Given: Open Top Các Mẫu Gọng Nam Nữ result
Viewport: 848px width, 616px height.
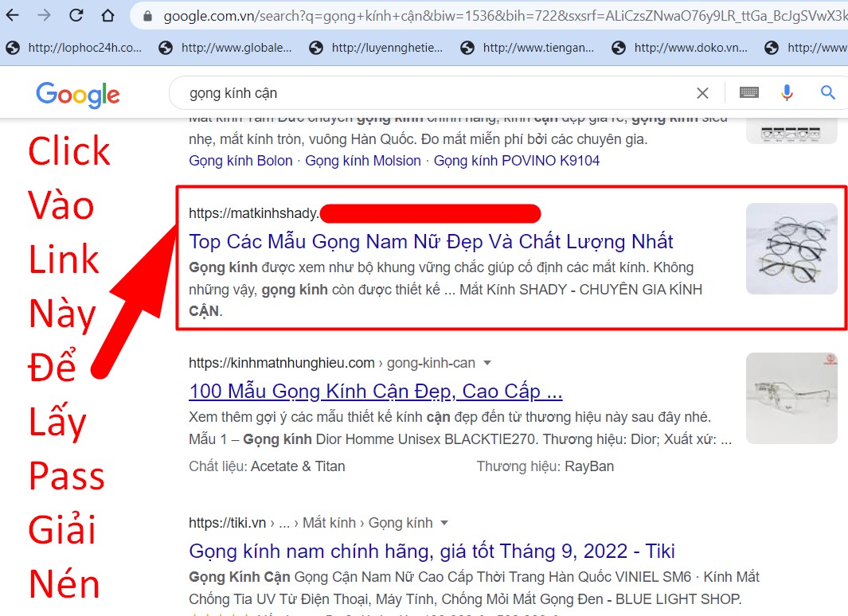Looking at the screenshot, I should click(431, 241).
